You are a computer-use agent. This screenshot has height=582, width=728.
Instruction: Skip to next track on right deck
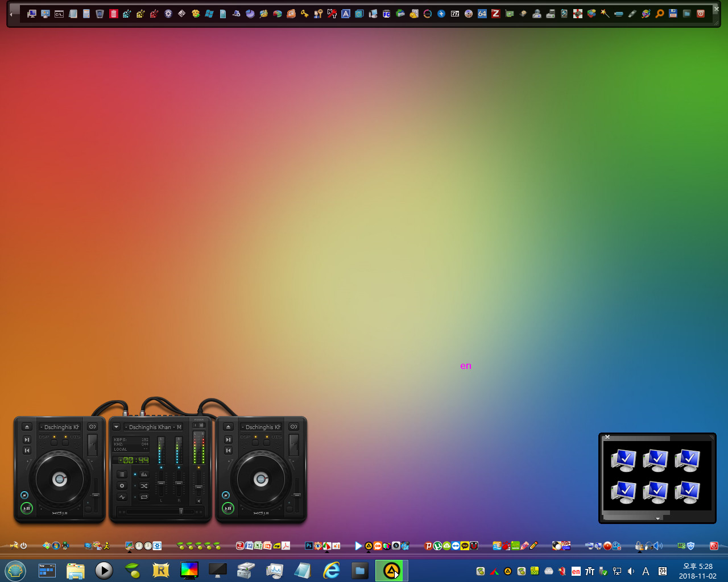227,439
